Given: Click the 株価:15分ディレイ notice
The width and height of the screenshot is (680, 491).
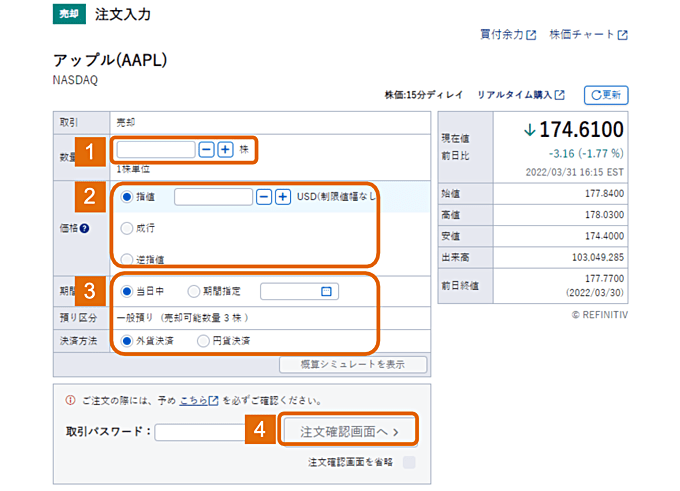Looking at the screenshot, I should click(424, 95).
